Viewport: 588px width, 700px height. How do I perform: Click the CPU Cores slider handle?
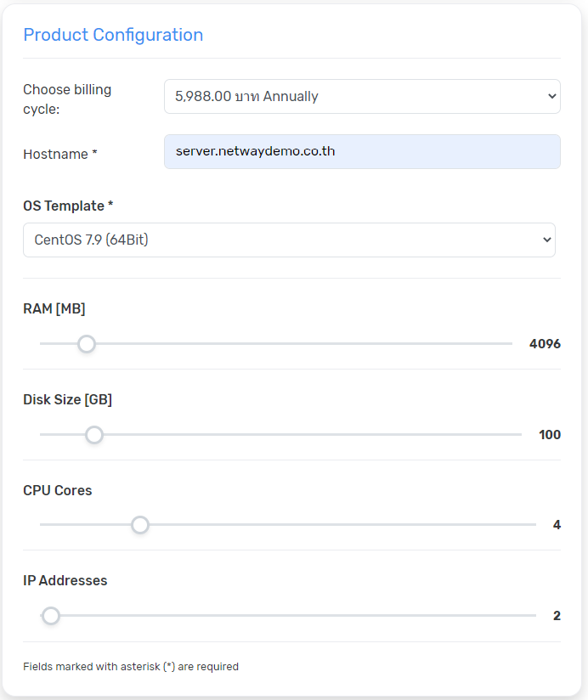[x=140, y=525]
